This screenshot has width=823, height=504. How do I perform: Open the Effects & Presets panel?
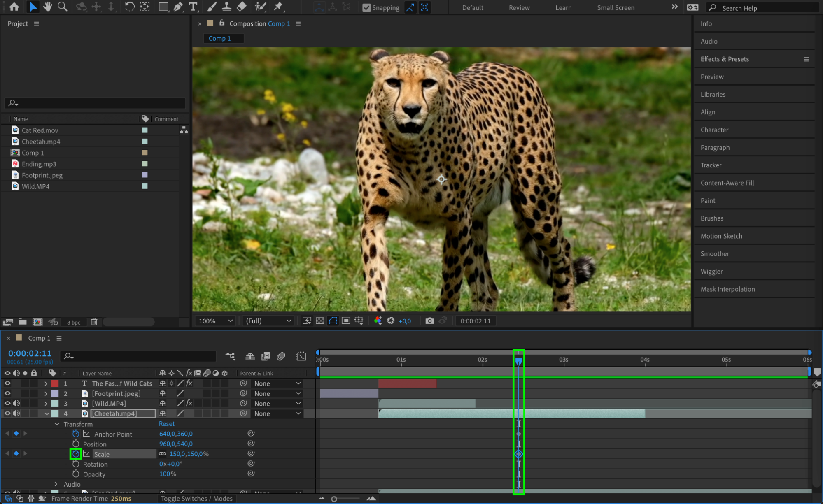tap(725, 59)
